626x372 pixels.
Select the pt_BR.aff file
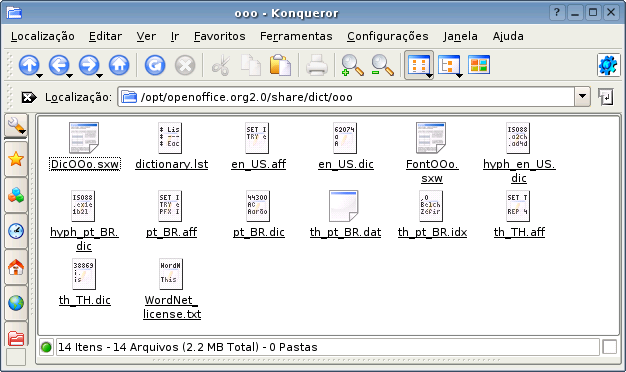pos(171,214)
